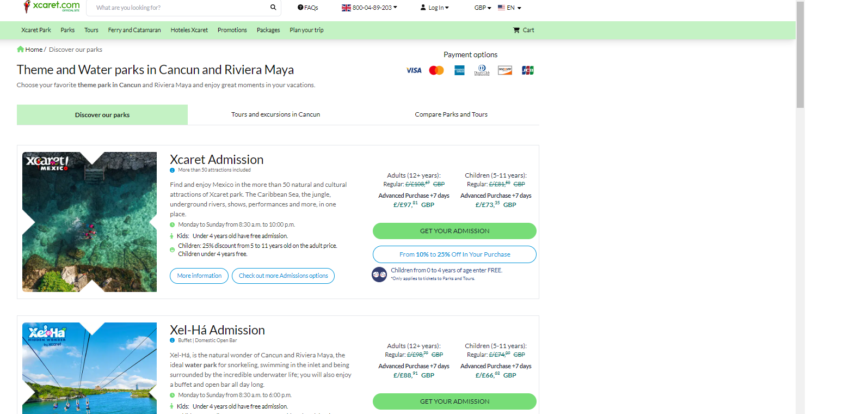Click the Xel-Há Admission title
The width and height of the screenshot is (868, 414).
pyautogui.click(x=217, y=330)
